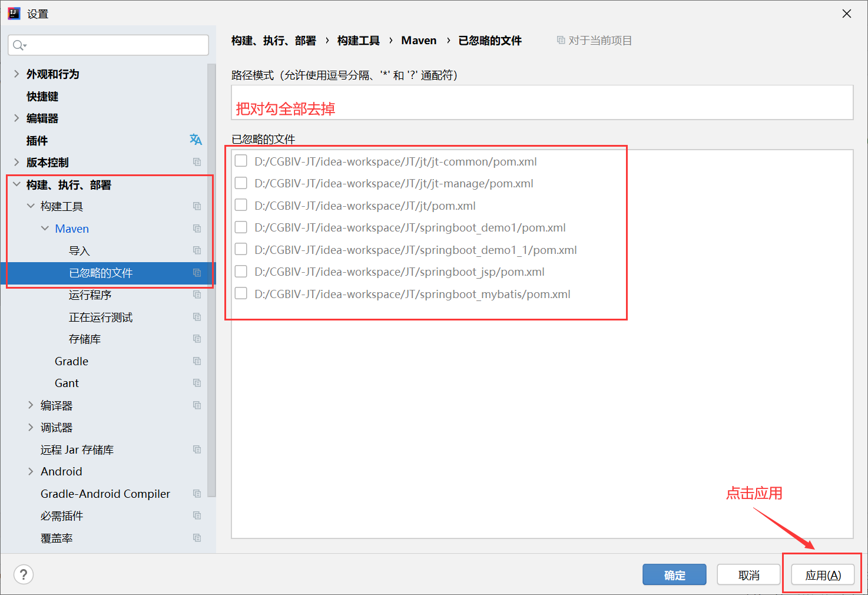Click the project-level icon next to 远程 Jar 存储库
Image resolution: width=868 pixels, height=595 pixels.
(x=197, y=449)
